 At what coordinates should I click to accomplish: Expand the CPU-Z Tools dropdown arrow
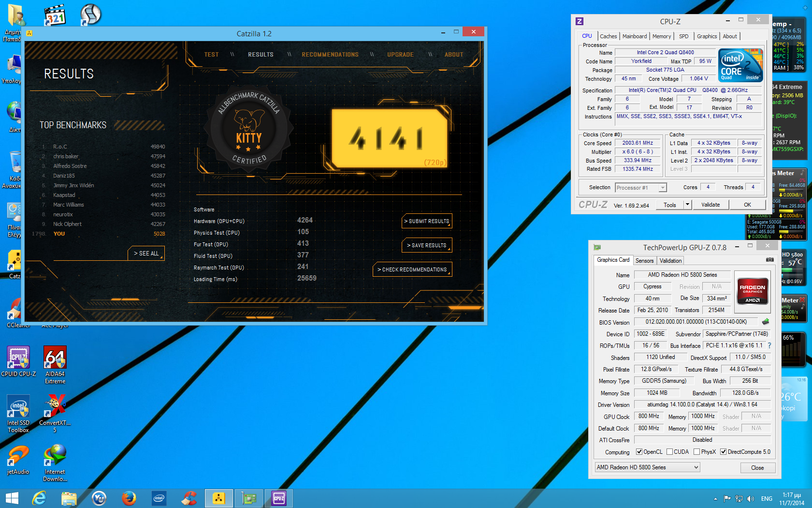687,205
